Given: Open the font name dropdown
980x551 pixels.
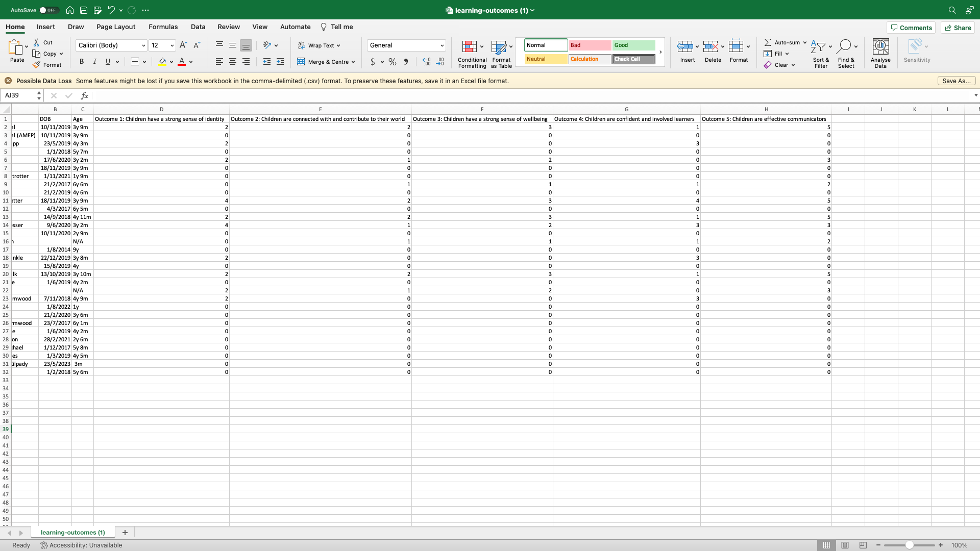Looking at the screenshot, I should coord(143,45).
